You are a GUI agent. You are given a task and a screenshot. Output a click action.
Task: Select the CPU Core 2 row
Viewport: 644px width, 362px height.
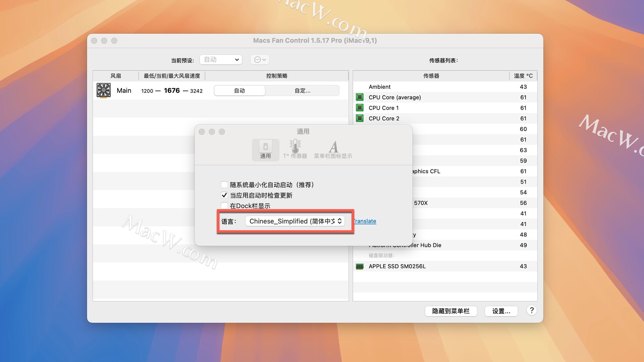coord(445,118)
